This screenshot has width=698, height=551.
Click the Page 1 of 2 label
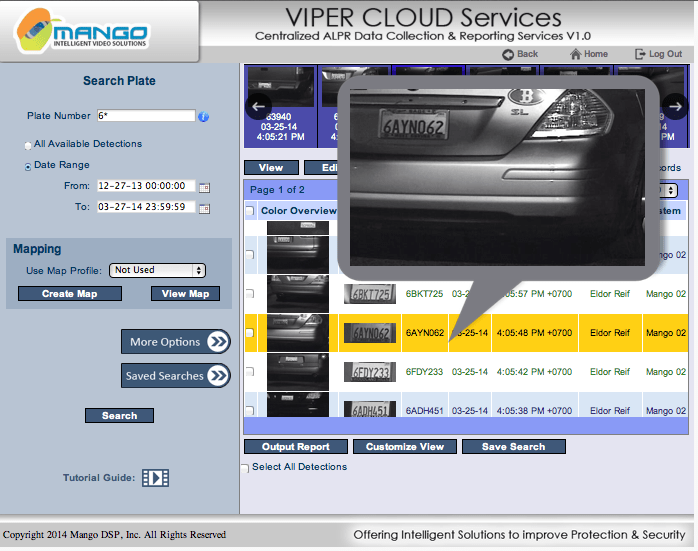[277, 190]
